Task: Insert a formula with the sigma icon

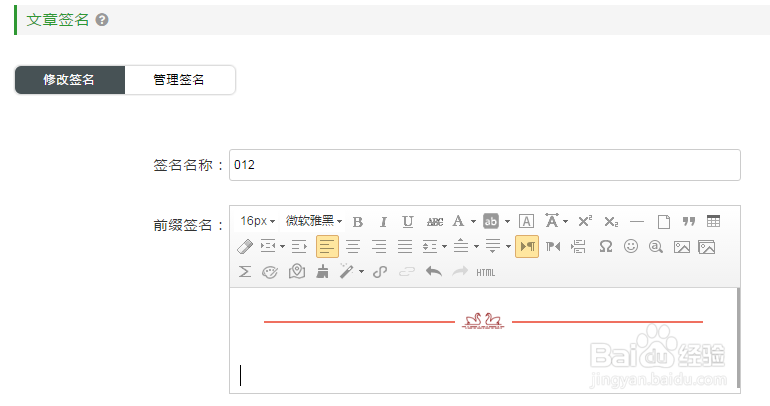Action: tap(245, 271)
